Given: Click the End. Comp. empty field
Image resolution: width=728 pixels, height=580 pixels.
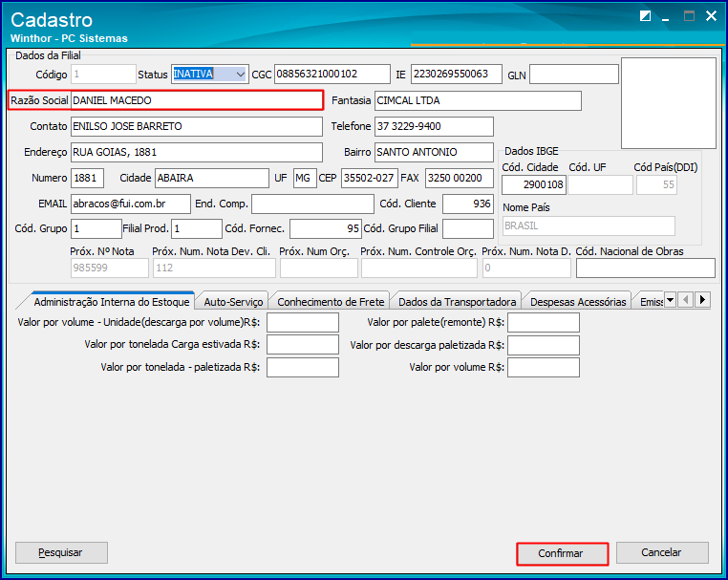Looking at the screenshot, I should [x=312, y=204].
